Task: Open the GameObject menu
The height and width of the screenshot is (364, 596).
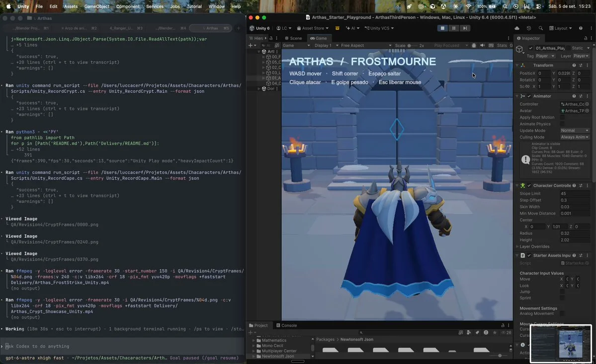Action: pos(96,6)
